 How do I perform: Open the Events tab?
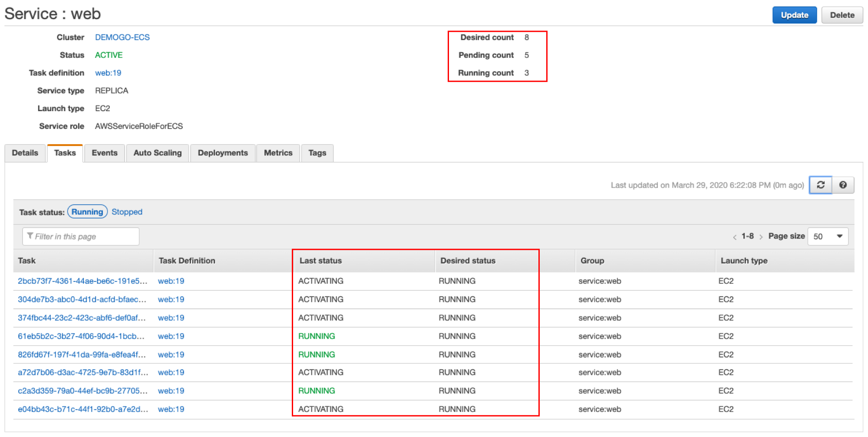[x=105, y=153]
